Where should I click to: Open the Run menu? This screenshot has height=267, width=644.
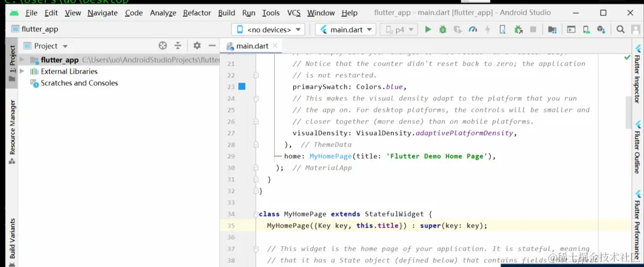coord(249,13)
